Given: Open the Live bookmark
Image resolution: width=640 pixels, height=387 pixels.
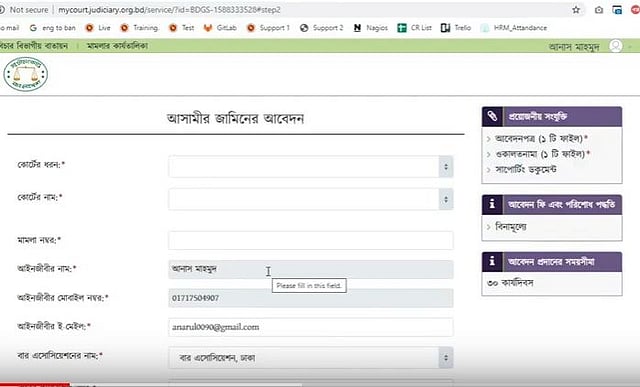Looking at the screenshot, I should 98,28.
